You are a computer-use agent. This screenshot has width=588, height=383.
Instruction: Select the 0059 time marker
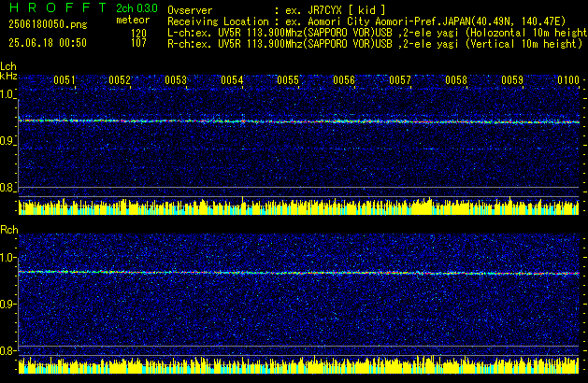coord(512,80)
